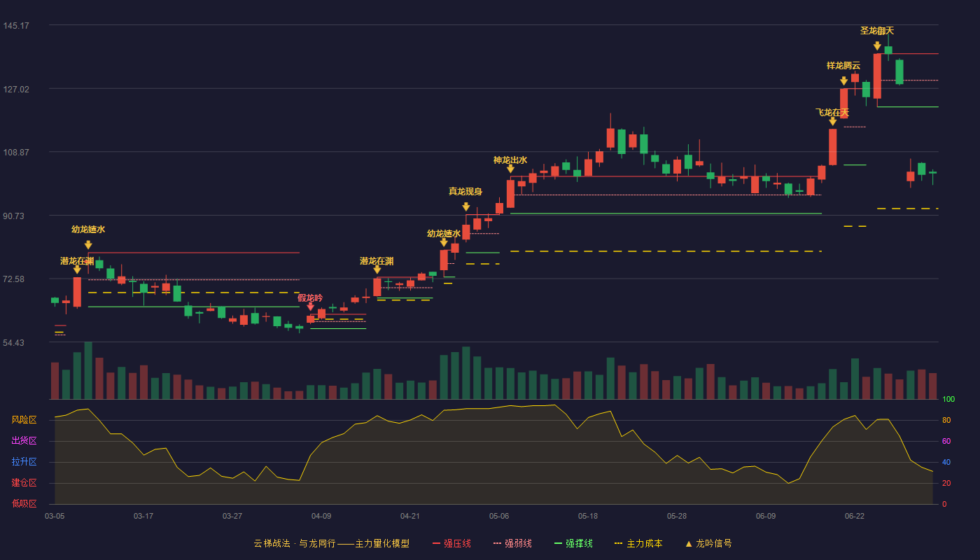Click the yellow arrow under 祥龙腾云
Screen dimensions: 980x560
tap(843, 80)
